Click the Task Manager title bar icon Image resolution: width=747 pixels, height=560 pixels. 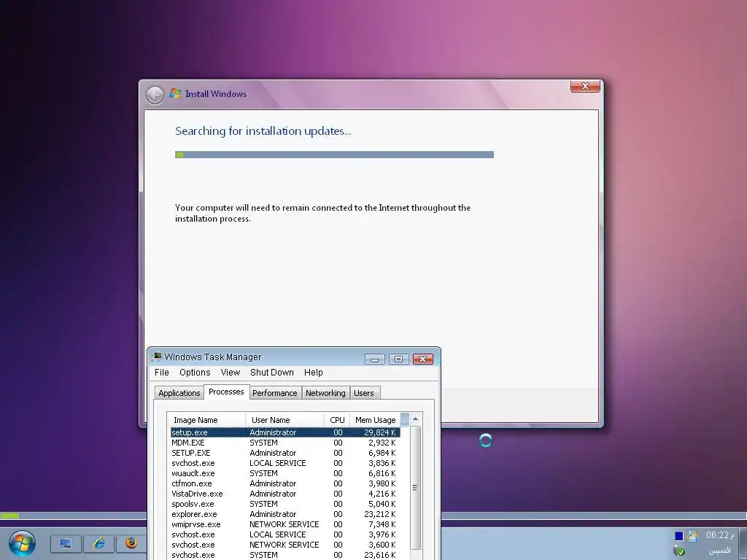tap(157, 357)
